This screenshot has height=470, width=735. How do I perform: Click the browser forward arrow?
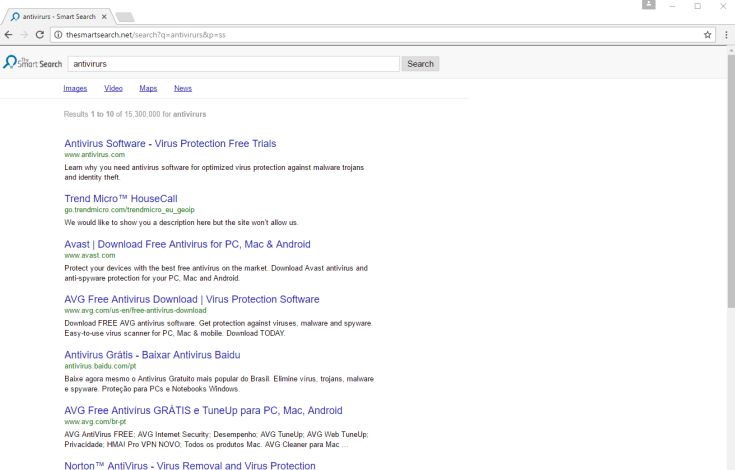tap(24, 35)
